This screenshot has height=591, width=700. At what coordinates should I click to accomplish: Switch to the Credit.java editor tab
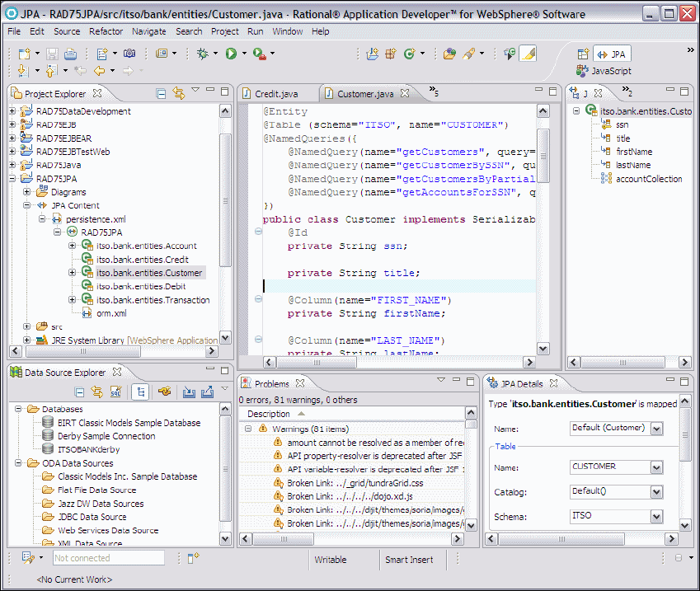(x=275, y=94)
